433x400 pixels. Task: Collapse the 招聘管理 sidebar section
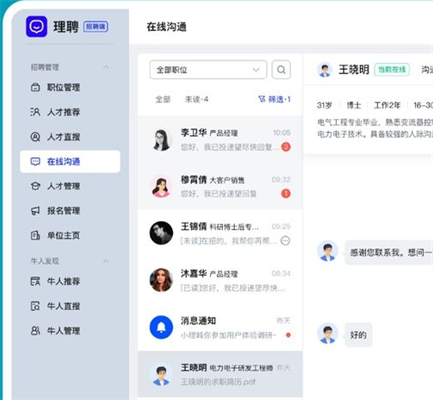[x=106, y=67]
